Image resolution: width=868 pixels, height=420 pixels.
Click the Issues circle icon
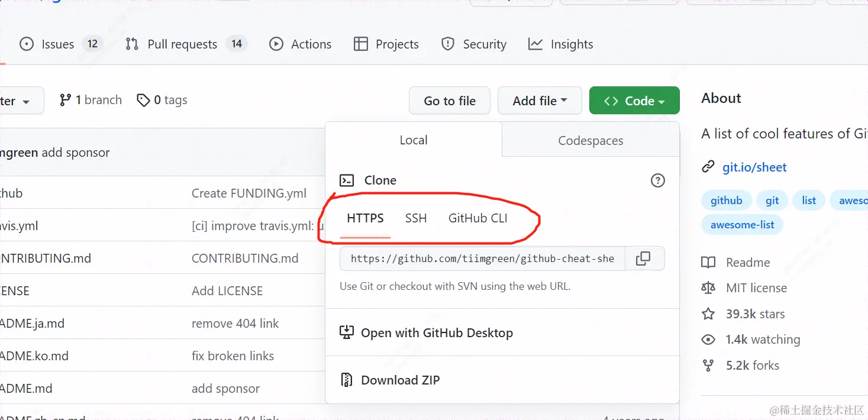[x=27, y=44]
